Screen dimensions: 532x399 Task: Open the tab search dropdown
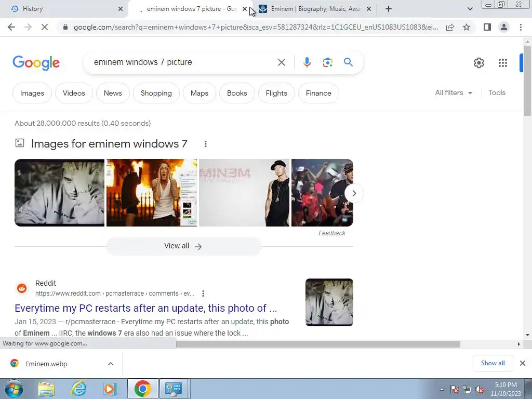click(x=470, y=9)
